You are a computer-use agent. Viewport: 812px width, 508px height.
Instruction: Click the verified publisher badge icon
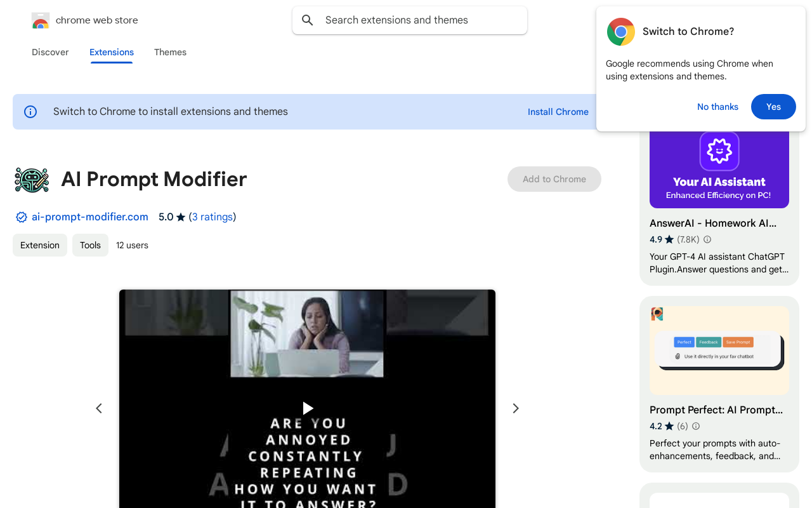click(22, 217)
